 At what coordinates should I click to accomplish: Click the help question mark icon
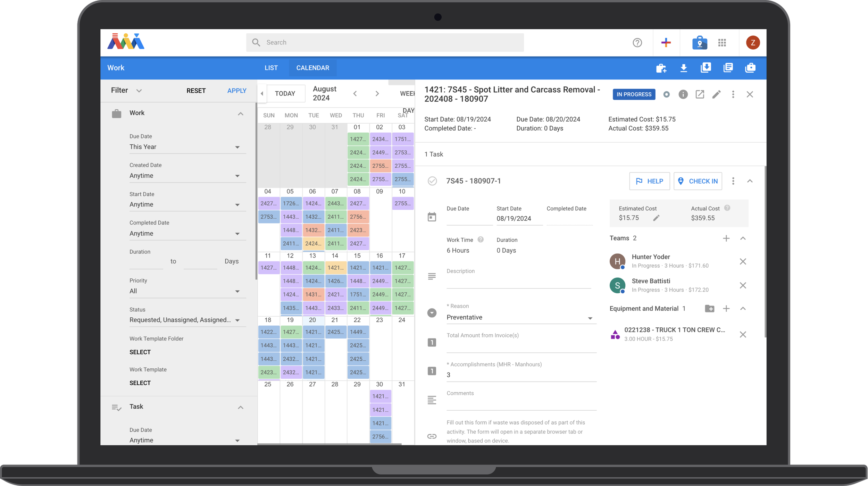(637, 43)
